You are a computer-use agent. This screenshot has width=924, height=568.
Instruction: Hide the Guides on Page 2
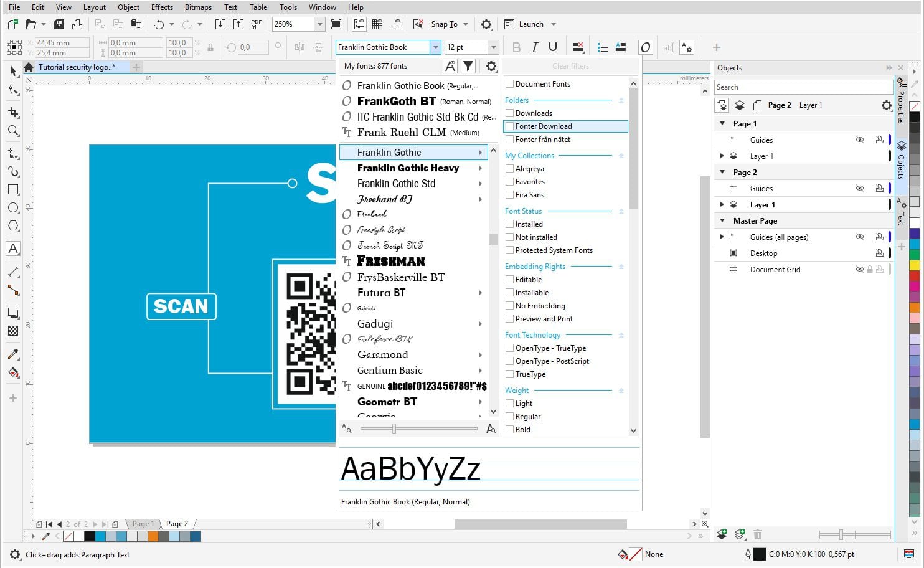(x=860, y=188)
